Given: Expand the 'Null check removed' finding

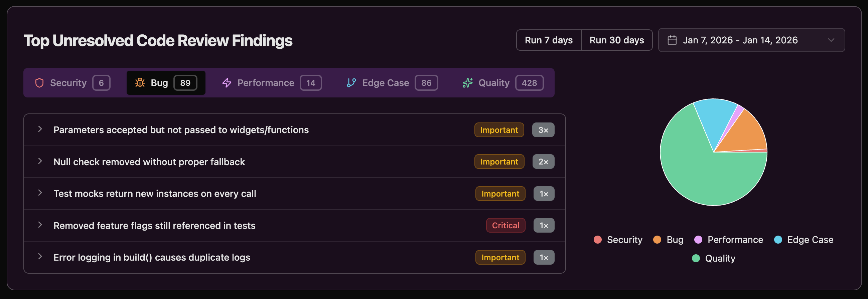Looking at the screenshot, I should [x=40, y=161].
